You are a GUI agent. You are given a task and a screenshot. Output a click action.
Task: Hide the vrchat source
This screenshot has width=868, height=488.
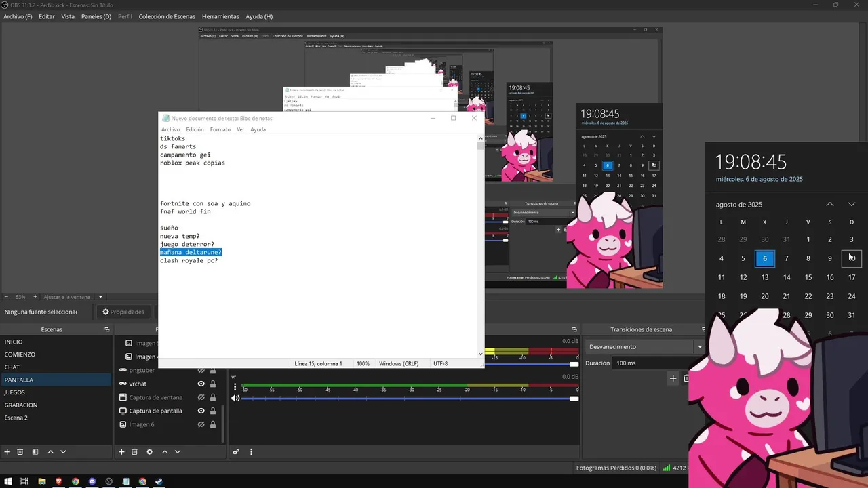coord(201,384)
